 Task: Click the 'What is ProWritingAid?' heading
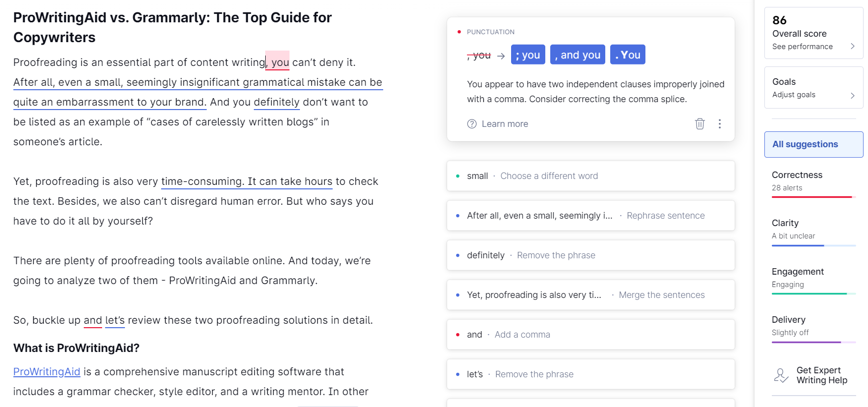(76, 348)
